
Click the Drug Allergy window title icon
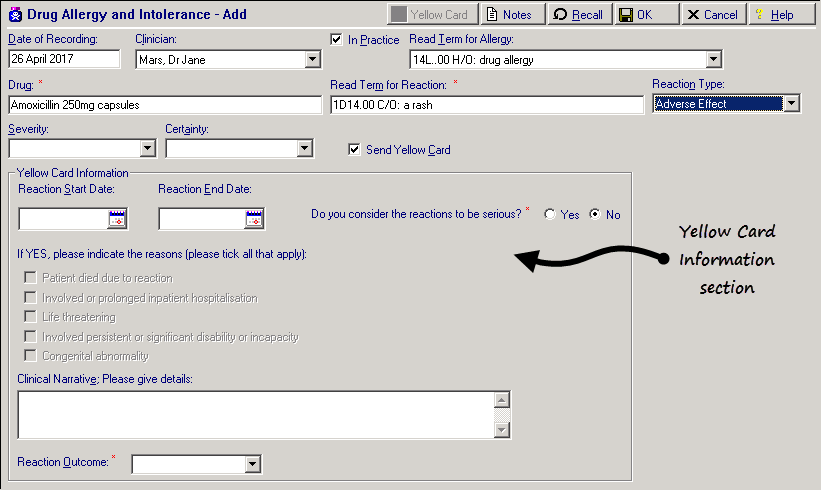(x=13, y=15)
